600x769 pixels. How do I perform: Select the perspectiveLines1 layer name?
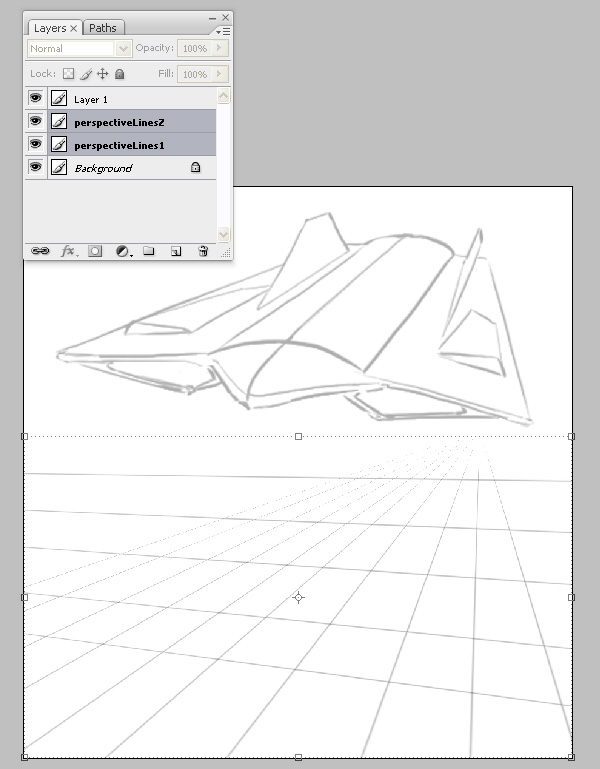click(119, 145)
